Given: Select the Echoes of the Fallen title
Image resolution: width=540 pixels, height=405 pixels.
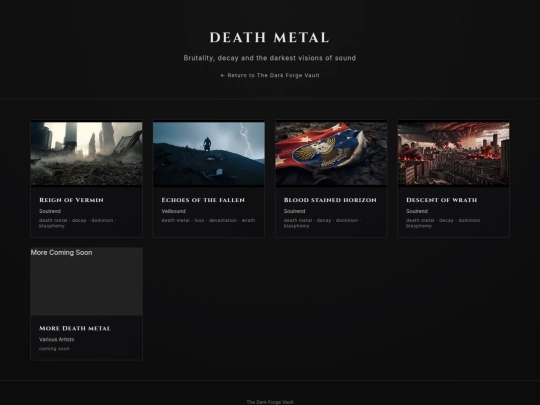Looking at the screenshot, I should coord(203,200).
